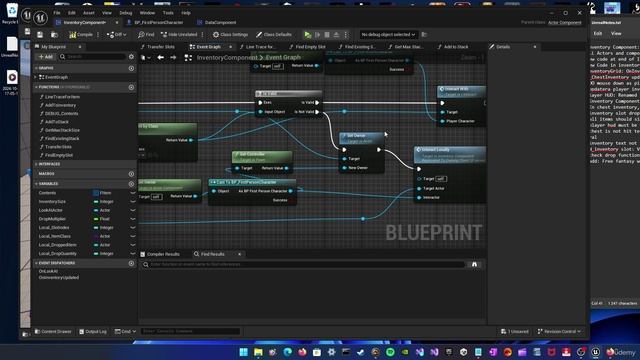Open Class Defaults
640x360 pixels.
273,35
